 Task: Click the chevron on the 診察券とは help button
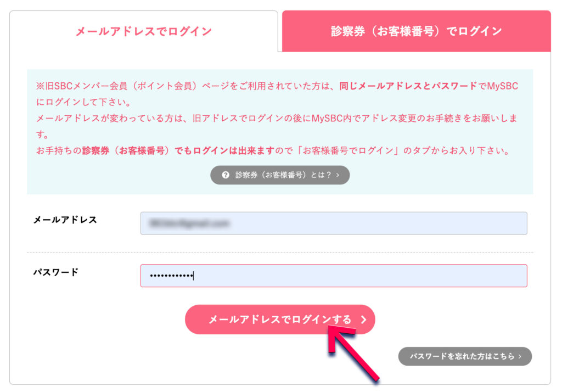[x=338, y=175]
